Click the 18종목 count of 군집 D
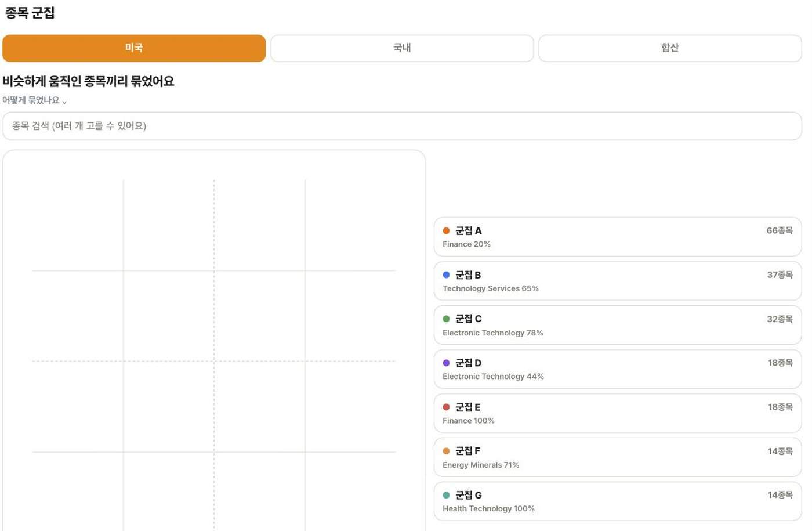This screenshot has width=812, height=531. [x=780, y=363]
